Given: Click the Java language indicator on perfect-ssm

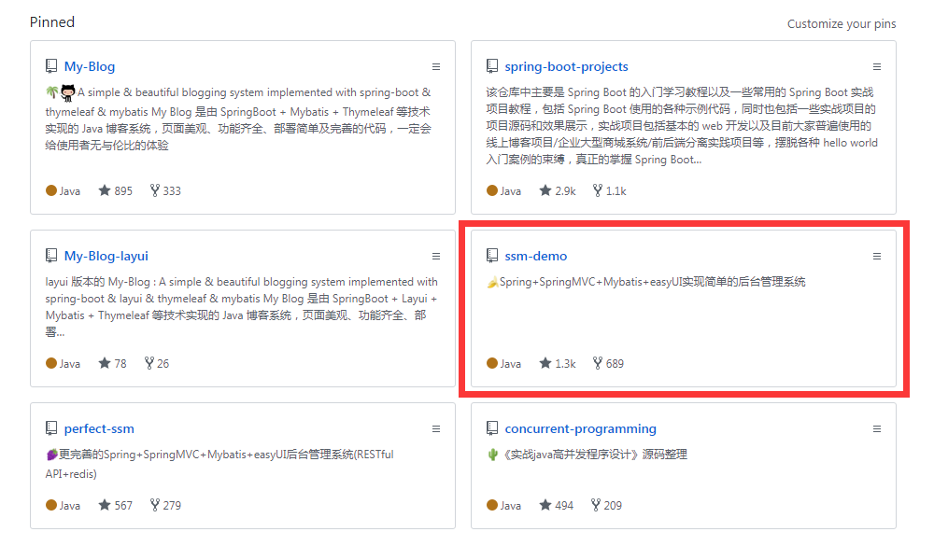Looking at the screenshot, I should coord(52,505).
